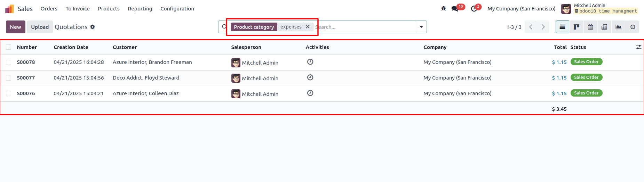Open the Pivot table view
The height and width of the screenshot is (182, 644).
tap(604, 27)
